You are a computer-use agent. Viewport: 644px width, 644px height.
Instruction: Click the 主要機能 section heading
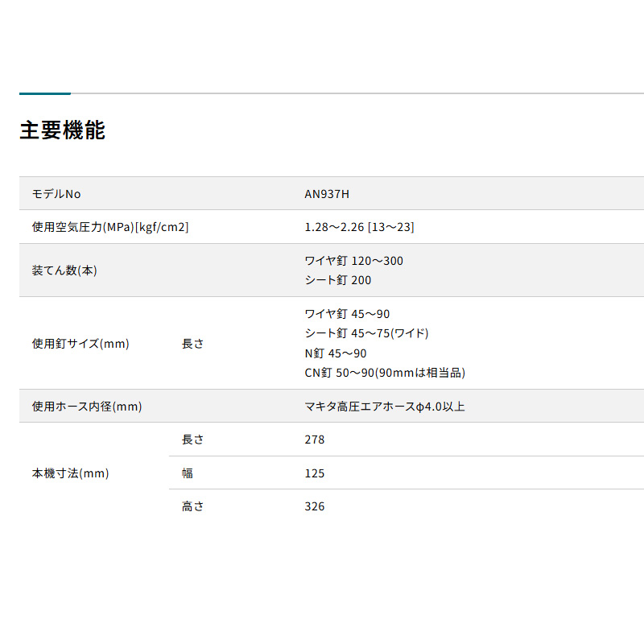62,130
